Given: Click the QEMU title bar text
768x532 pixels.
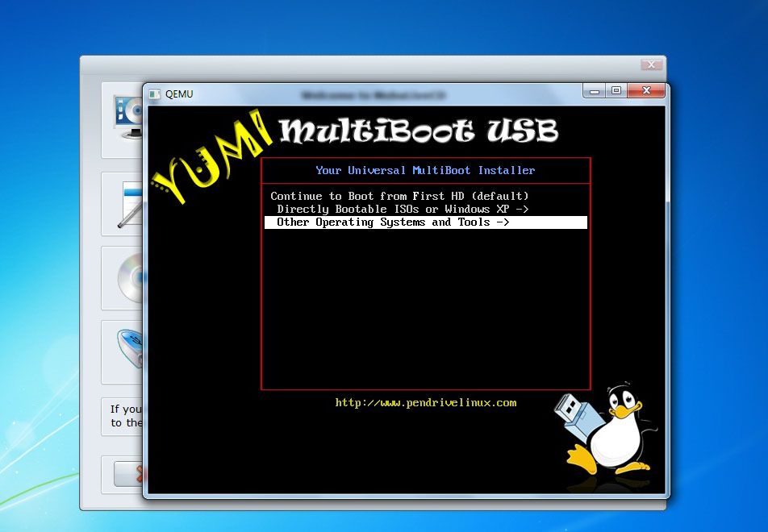Looking at the screenshot, I should coord(179,94).
